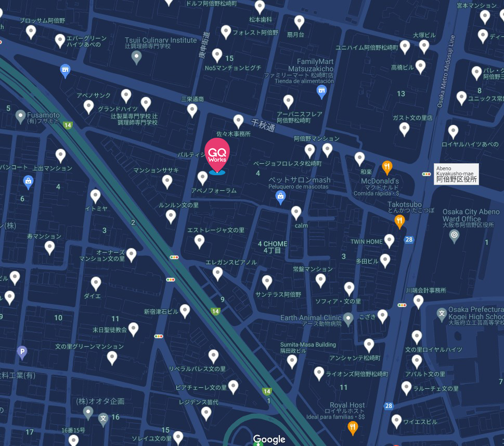
Task: Select the こざき pin
Action: (382, 317)
